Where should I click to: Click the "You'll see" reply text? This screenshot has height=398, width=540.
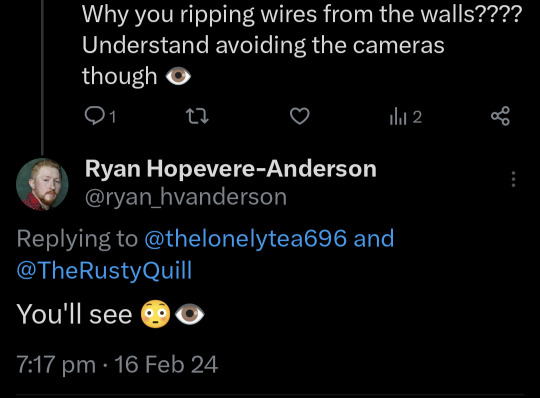(74, 314)
